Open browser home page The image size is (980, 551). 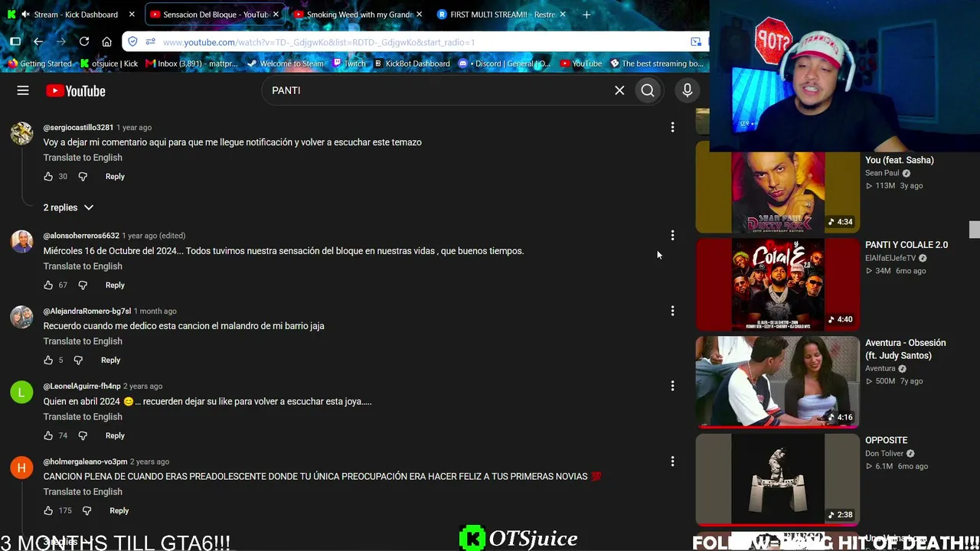[x=107, y=41]
